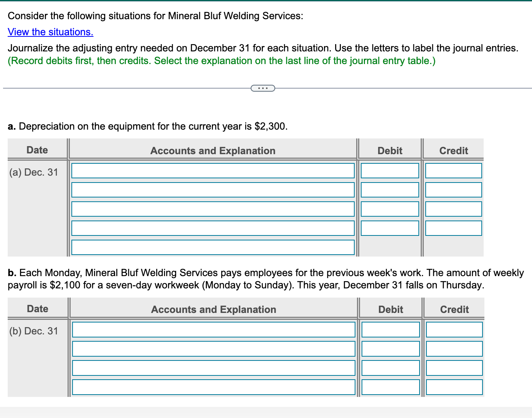Click first debit box of entry (a)
532x418 pixels.
coord(390,171)
